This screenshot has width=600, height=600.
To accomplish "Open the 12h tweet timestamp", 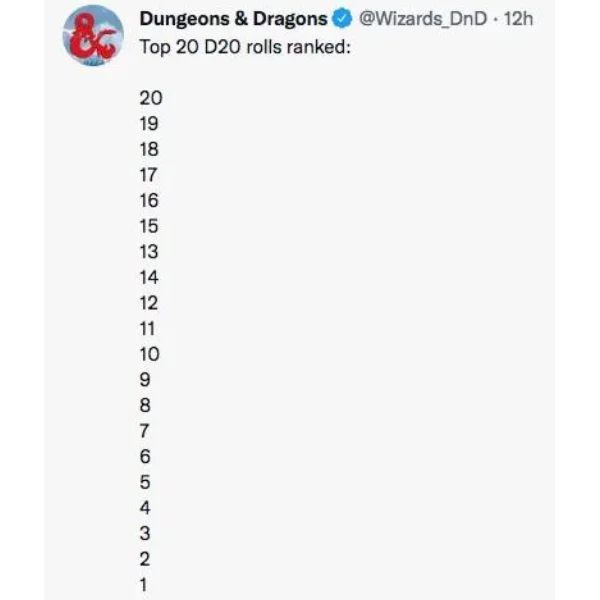I will (518, 18).
